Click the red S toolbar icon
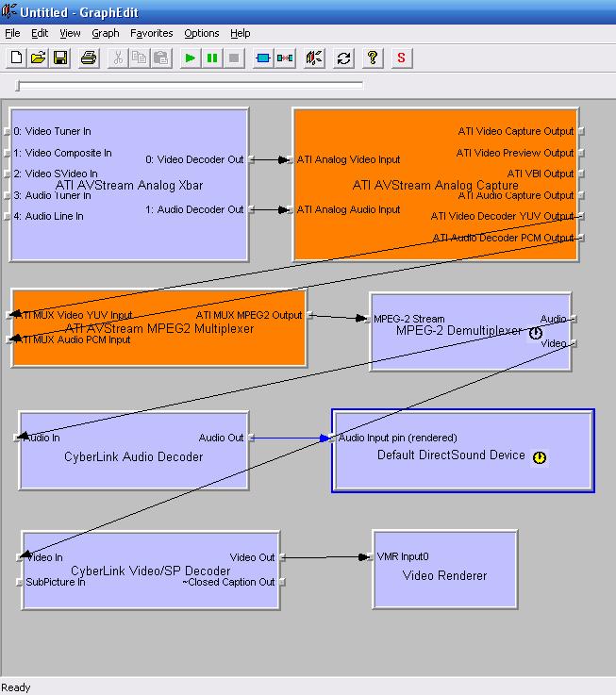Viewport: 616px width, 695px height. (x=402, y=58)
